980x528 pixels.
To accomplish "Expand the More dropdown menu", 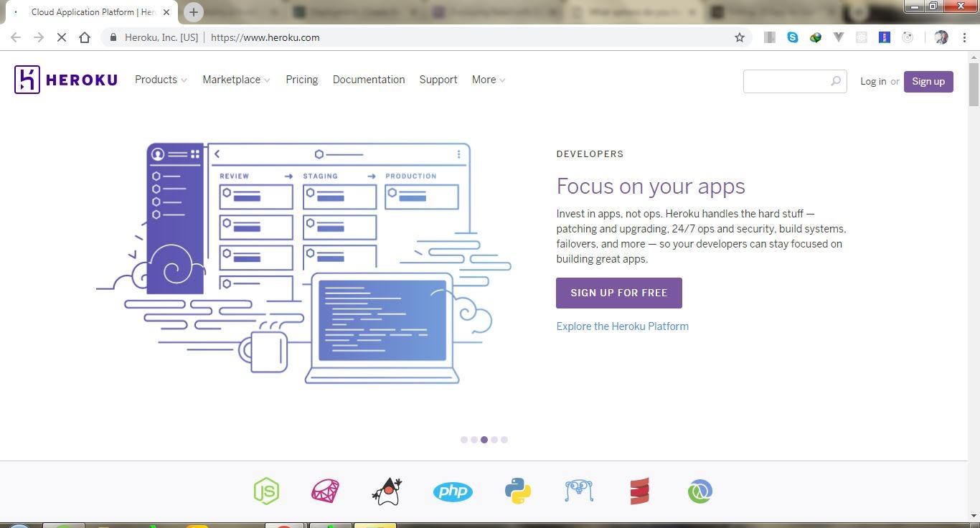I will (489, 80).
